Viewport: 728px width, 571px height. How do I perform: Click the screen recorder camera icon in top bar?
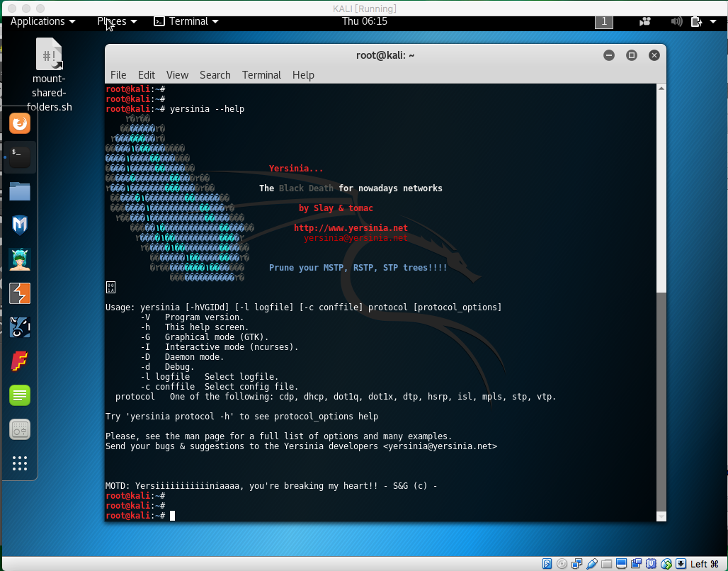[645, 21]
